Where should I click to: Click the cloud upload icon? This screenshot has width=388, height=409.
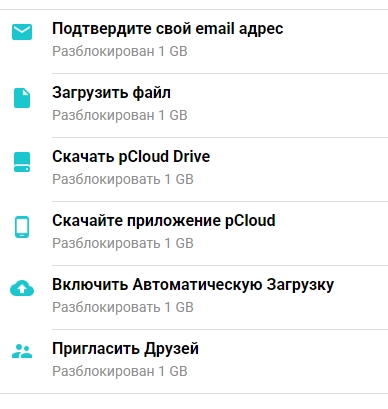click(22, 288)
